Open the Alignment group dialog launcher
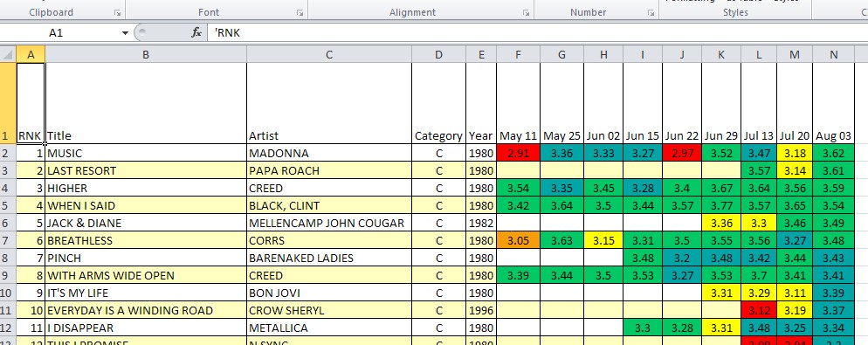868x345 pixels. click(526, 12)
